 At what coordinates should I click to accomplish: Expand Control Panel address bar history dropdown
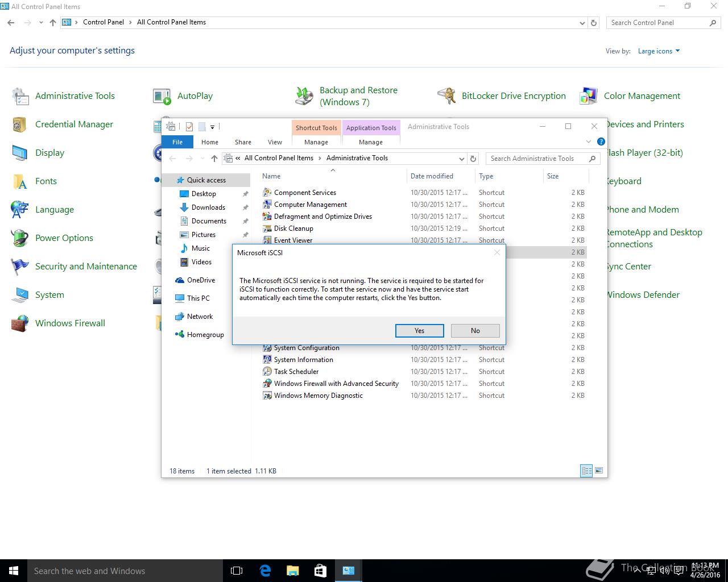click(x=582, y=23)
